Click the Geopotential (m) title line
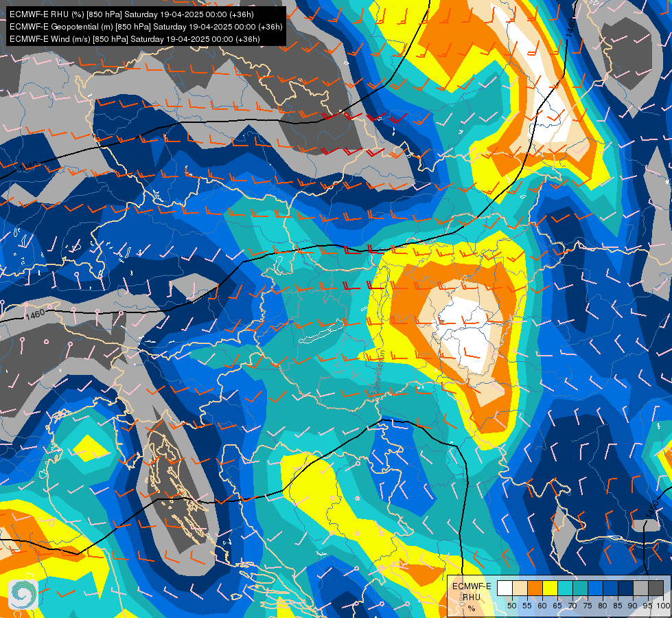The height and width of the screenshot is (618, 672). pos(146,27)
